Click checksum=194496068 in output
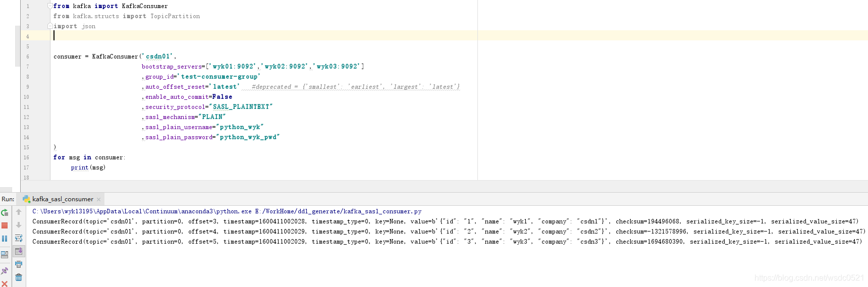The image size is (868, 287). pyautogui.click(x=647, y=221)
